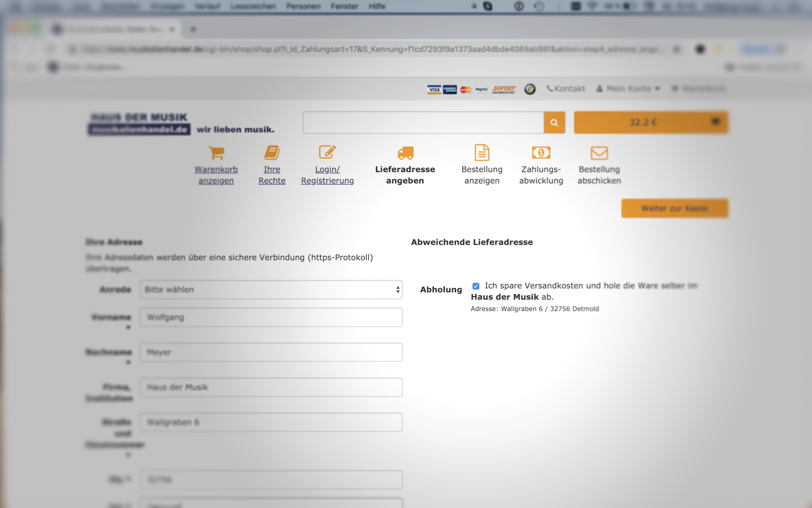Open the Fenster menu in menu bar
The height and width of the screenshot is (508, 812).
tap(344, 6)
